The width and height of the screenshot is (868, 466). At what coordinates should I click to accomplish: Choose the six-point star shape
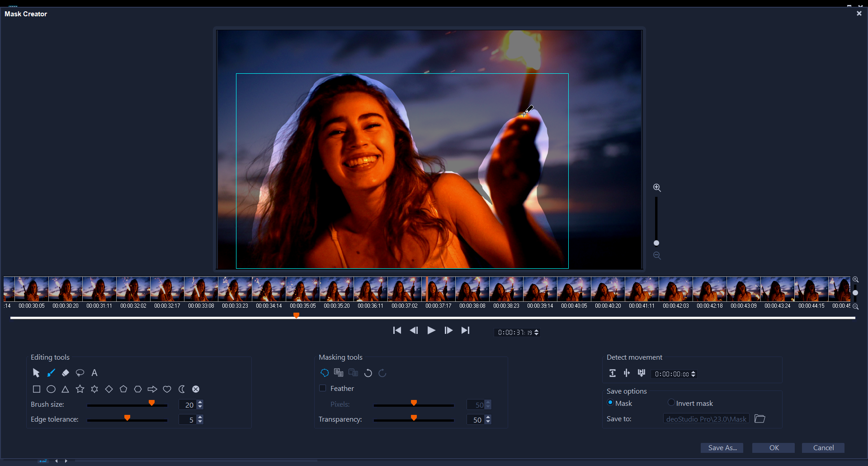94,389
